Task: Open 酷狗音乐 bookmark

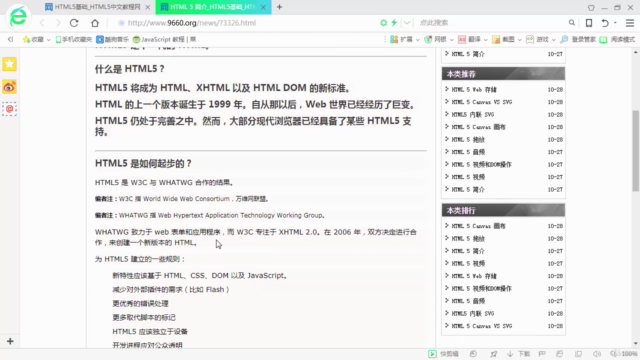Action: (112, 39)
